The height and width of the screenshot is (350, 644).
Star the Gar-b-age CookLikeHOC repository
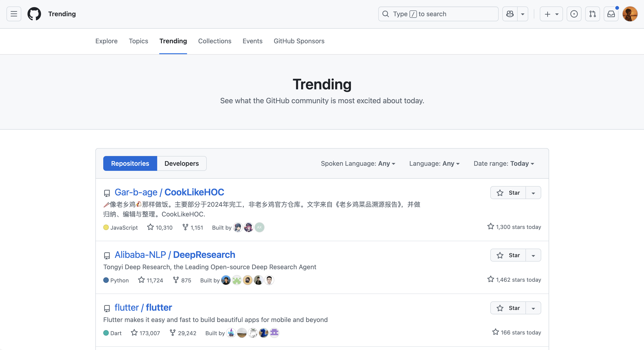(x=508, y=193)
